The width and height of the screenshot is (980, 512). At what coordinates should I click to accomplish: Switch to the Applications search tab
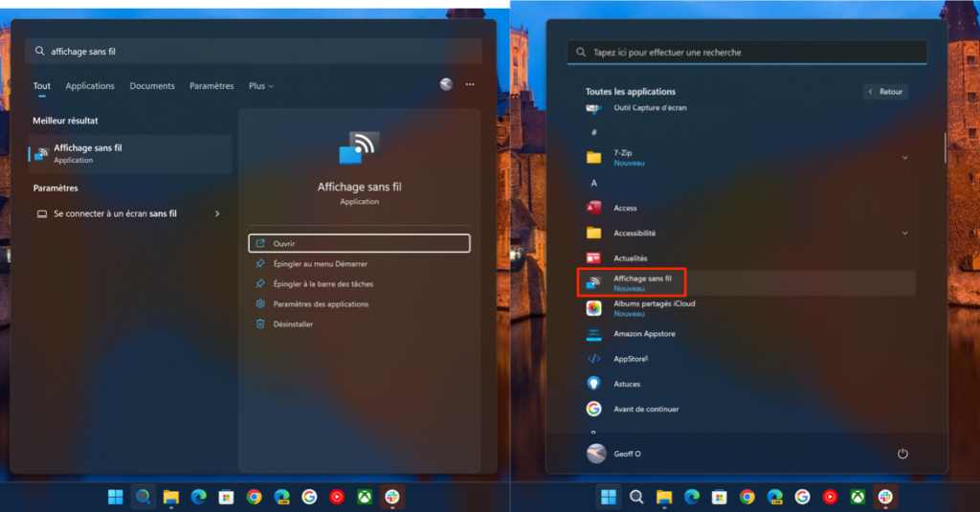[90, 86]
